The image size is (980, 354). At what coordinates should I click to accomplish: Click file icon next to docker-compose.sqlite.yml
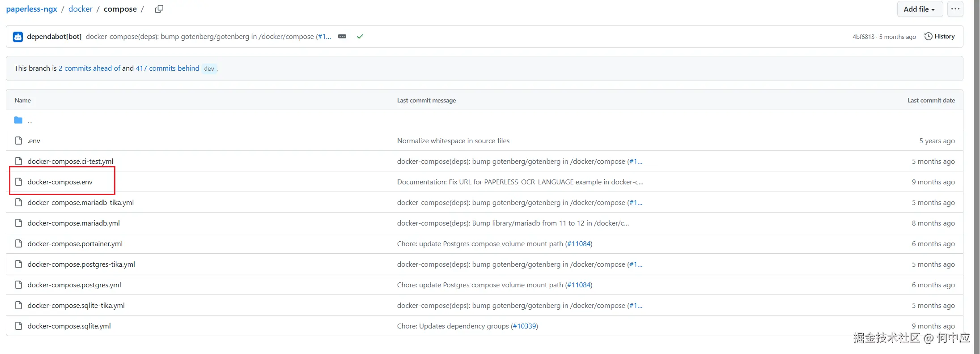click(18, 326)
